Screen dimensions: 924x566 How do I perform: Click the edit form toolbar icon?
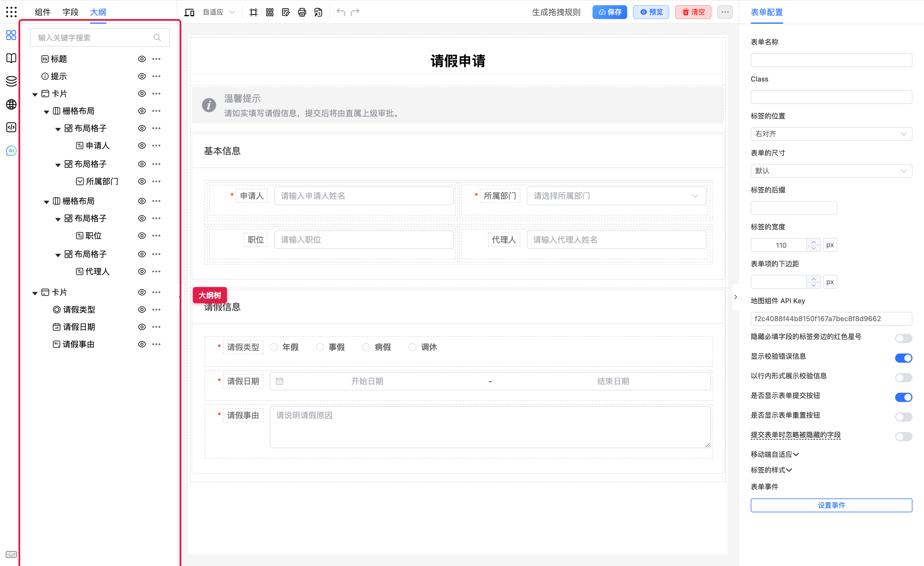point(286,12)
